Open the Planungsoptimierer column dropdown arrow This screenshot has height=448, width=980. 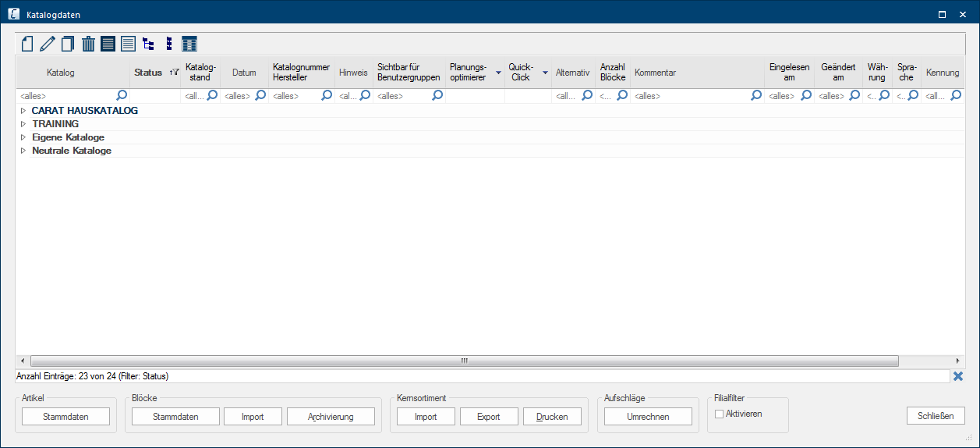click(x=498, y=73)
